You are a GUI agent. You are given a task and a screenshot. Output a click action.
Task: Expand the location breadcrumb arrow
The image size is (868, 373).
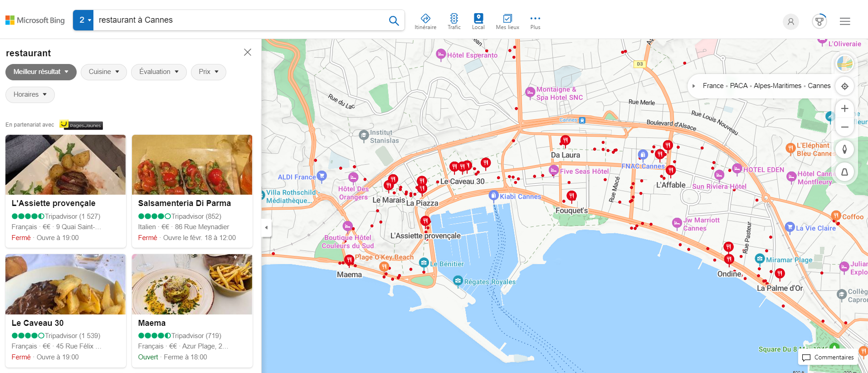point(694,86)
